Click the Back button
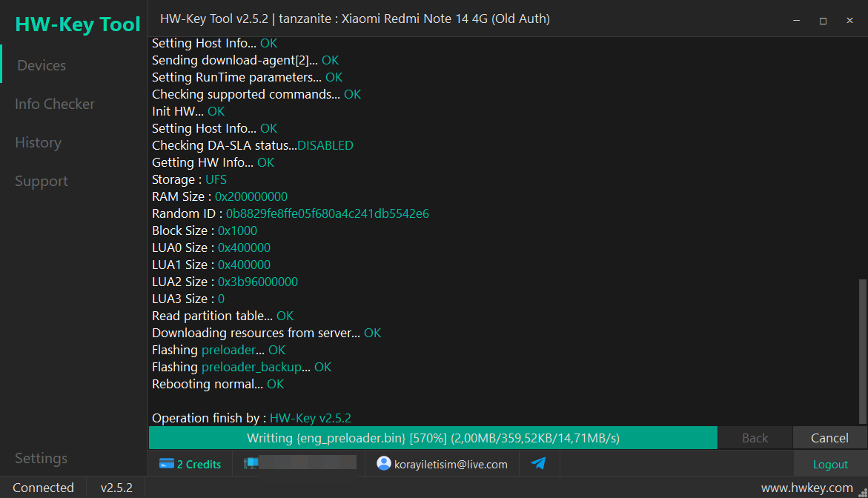Viewport: 868px width, 498px height. point(755,438)
